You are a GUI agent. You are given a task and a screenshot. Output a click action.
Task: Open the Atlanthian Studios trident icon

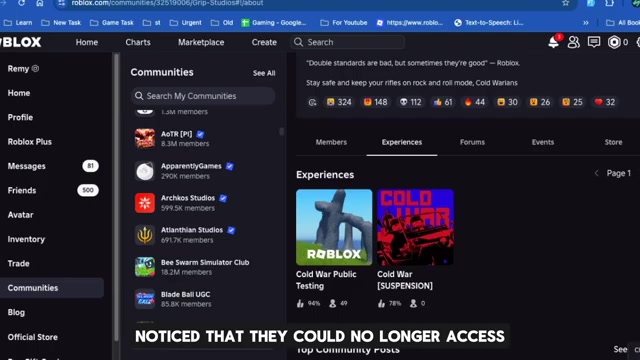click(145, 235)
